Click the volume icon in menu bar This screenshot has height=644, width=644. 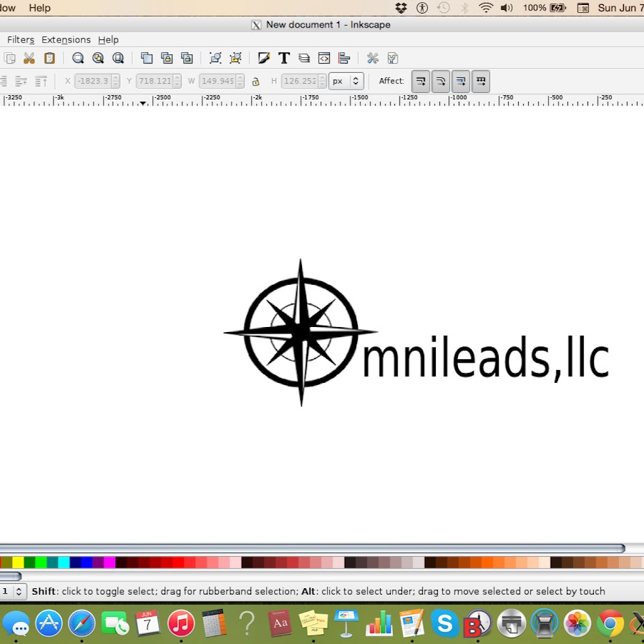tap(507, 8)
